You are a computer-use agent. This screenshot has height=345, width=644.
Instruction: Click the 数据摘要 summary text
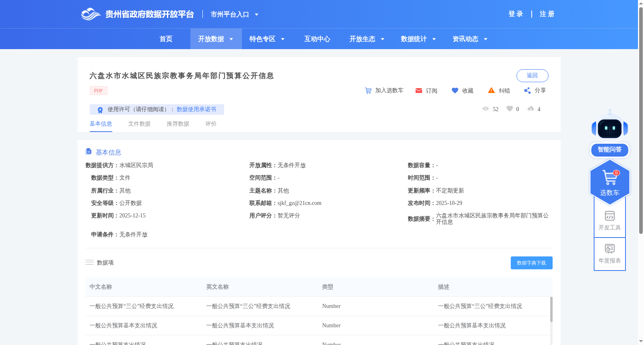492,219
